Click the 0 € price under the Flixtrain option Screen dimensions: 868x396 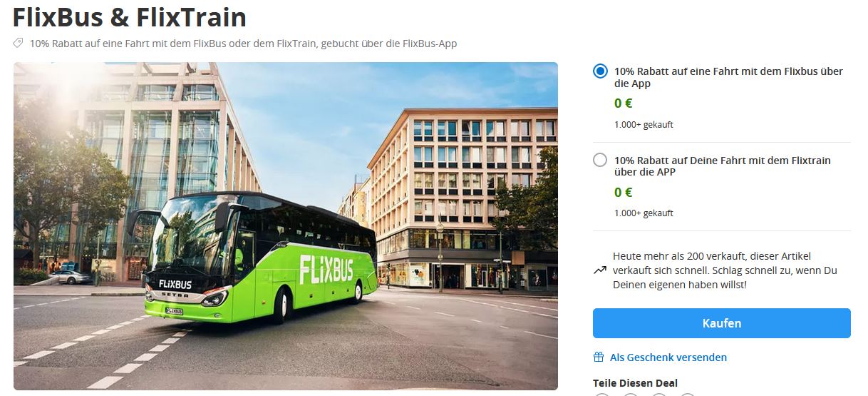624,192
